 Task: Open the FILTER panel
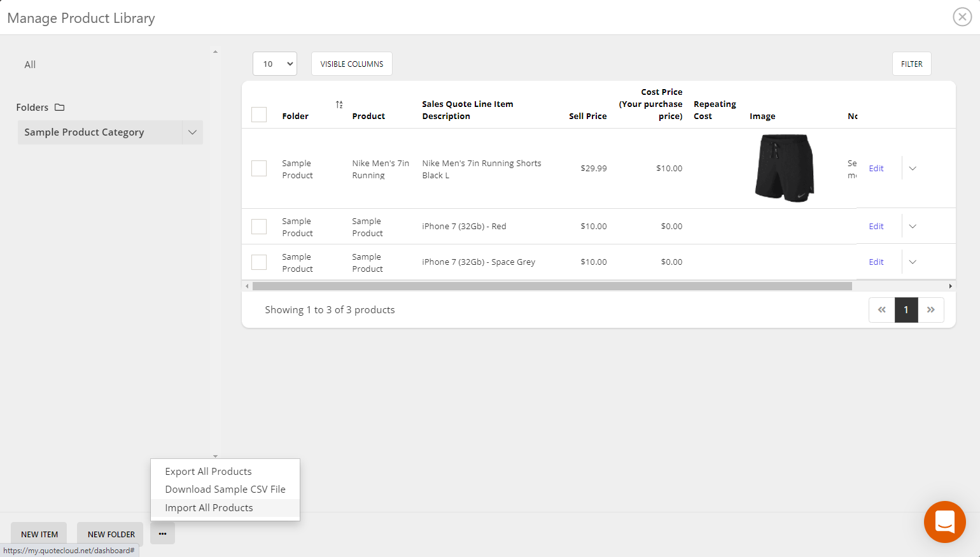[x=911, y=64]
